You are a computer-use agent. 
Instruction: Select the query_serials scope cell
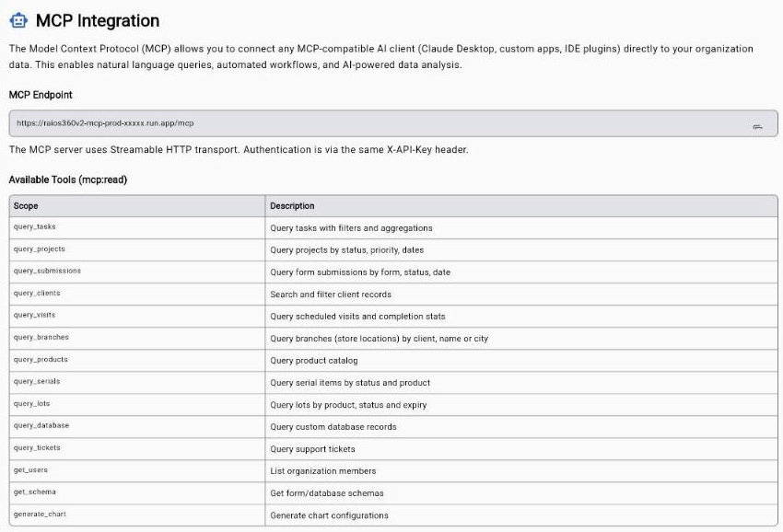coord(137,382)
